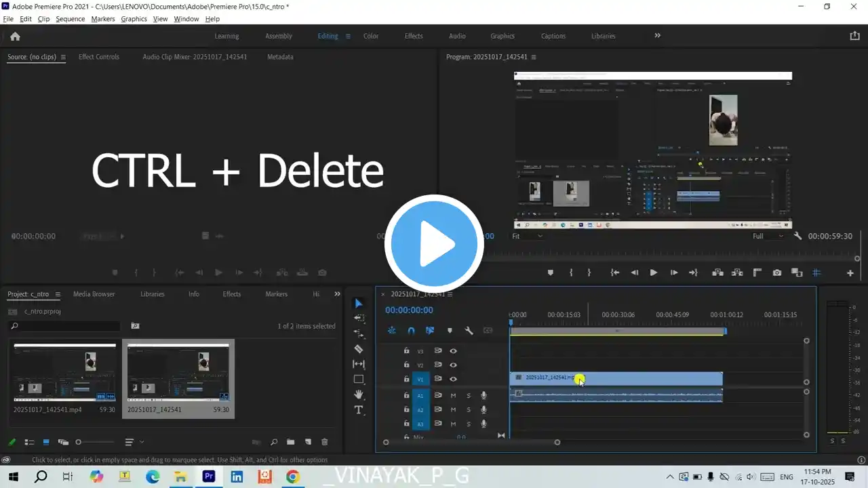Expand the workspace overflow chevron
868x488 pixels.
pyautogui.click(x=657, y=36)
